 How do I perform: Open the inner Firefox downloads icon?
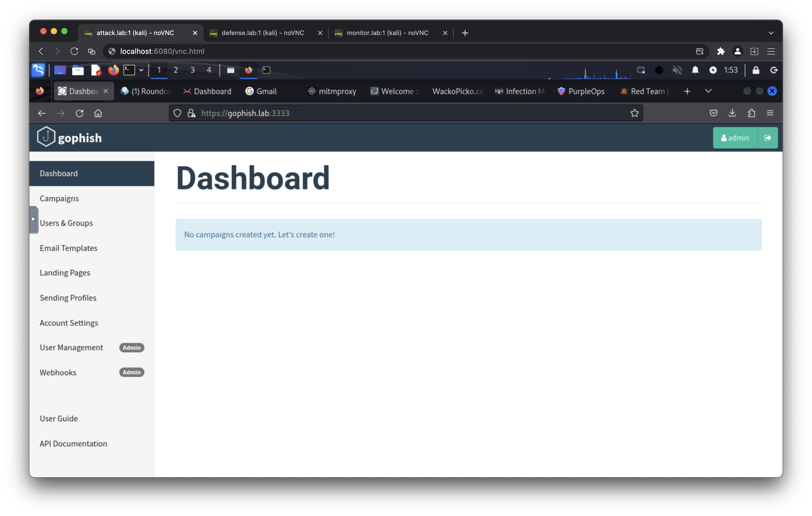point(732,113)
